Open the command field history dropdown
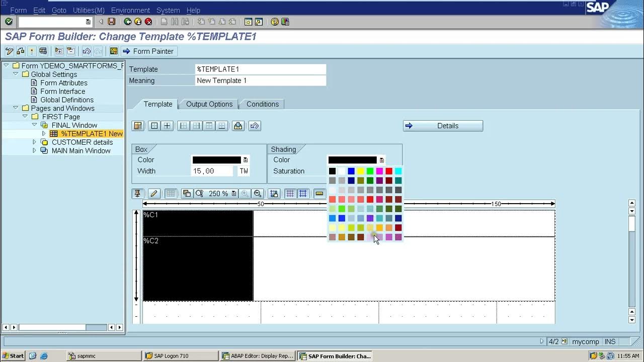Screen dimensions: 644x362 pos(88,22)
